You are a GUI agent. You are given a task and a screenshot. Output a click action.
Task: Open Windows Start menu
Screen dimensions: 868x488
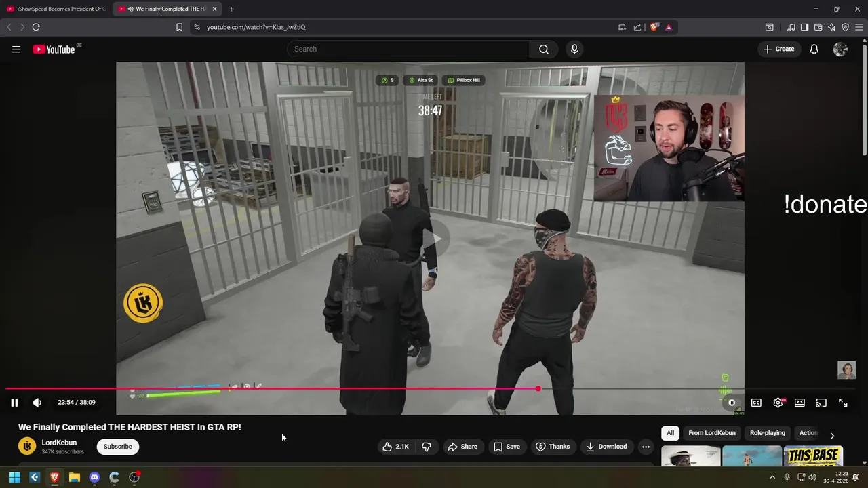14,477
